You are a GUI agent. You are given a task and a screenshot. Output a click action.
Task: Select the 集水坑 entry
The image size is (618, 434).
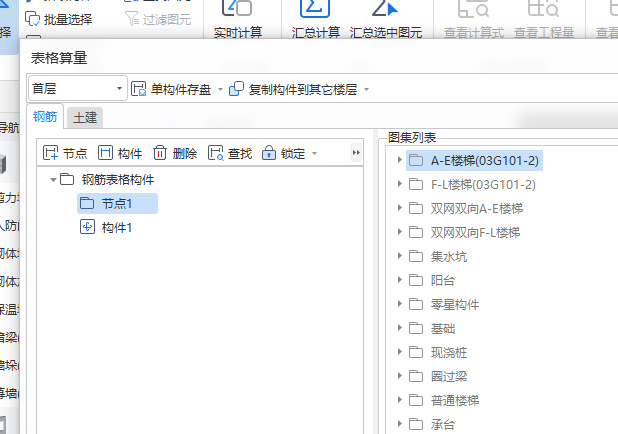pyautogui.click(x=449, y=257)
